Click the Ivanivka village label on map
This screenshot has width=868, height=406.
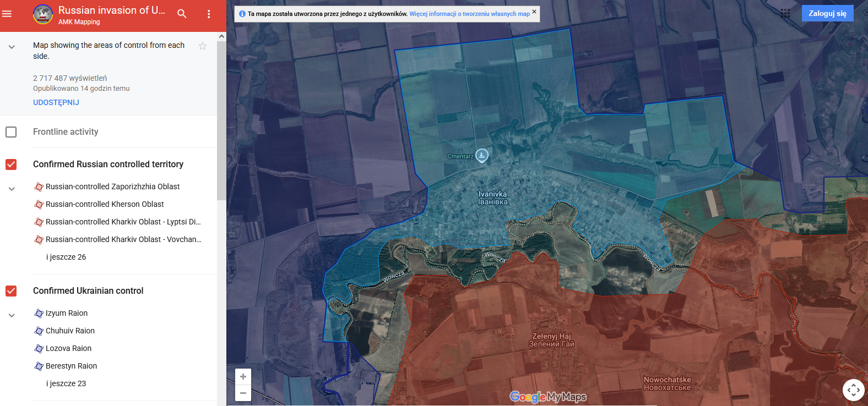pos(493,198)
